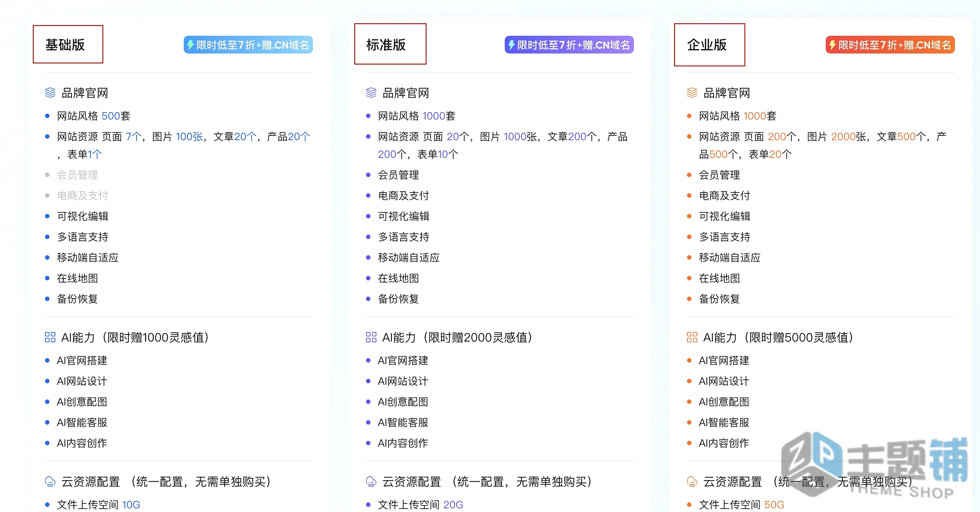Screen dimensions: 980x512
Task: Click the purple 限时低至7折 badge in 标准版
Action: (x=569, y=45)
